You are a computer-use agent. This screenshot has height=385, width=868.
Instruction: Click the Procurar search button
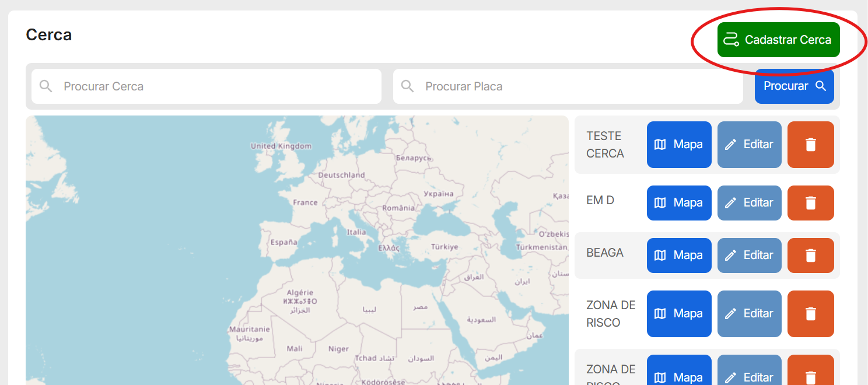794,86
